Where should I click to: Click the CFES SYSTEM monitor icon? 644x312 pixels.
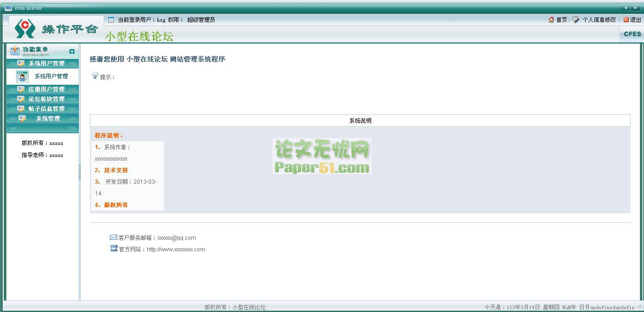(8, 8)
